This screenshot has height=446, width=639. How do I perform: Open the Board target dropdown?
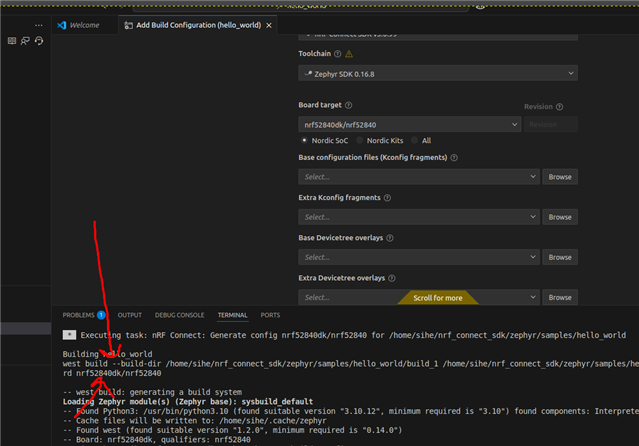tap(410, 124)
